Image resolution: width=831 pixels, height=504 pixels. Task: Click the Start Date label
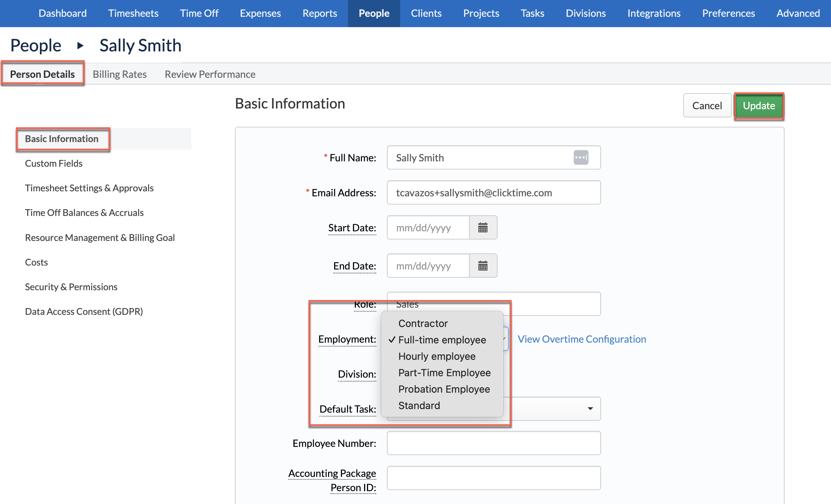point(352,228)
